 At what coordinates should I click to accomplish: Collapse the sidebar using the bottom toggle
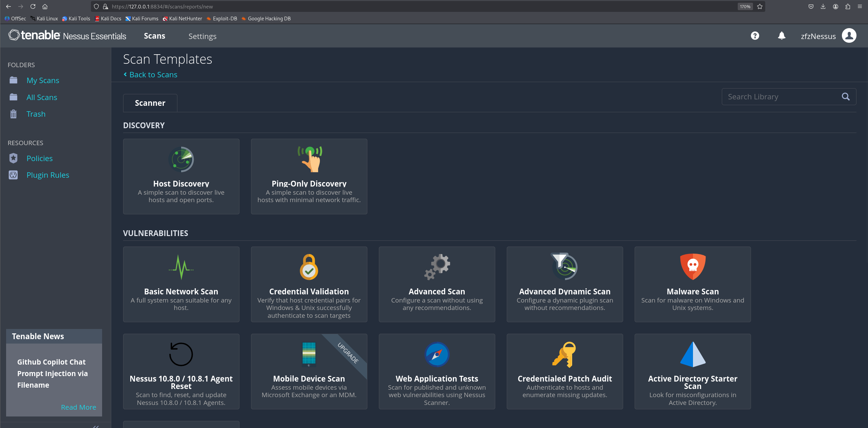pyautogui.click(x=96, y=426)
